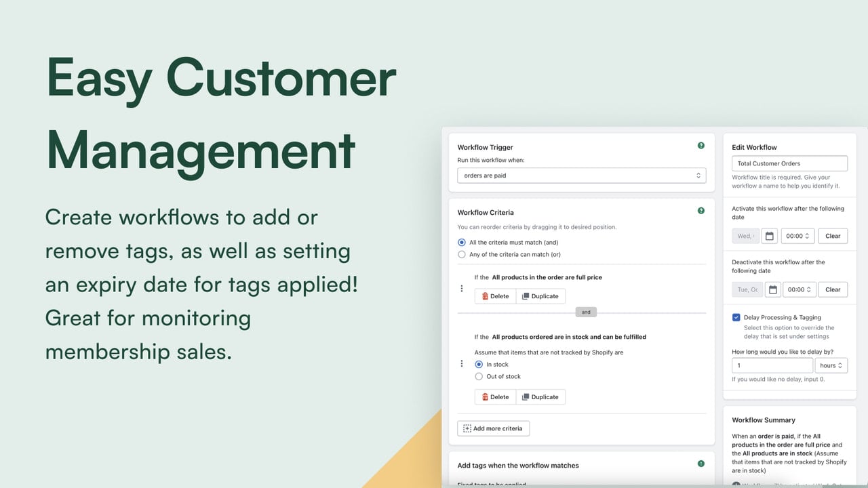The image size is (868, 488).
Task: Open the hours unit dropdown
Action: tap(832, 365)
